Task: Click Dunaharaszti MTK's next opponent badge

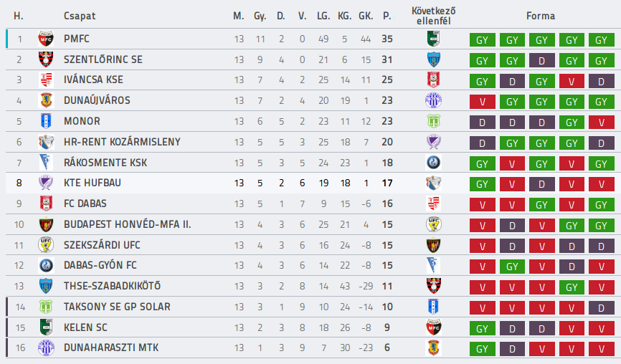Action: click(x=434, y=348)
